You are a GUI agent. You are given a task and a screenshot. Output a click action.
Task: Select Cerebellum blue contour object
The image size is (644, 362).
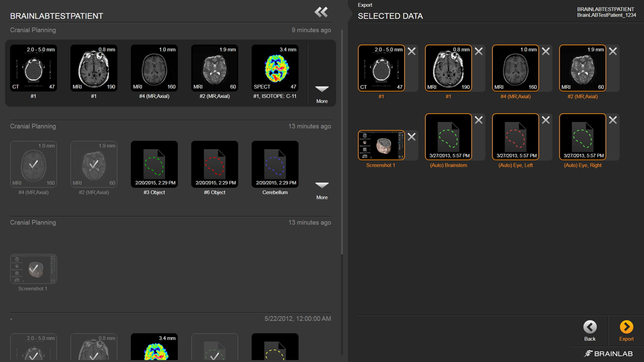275,164
